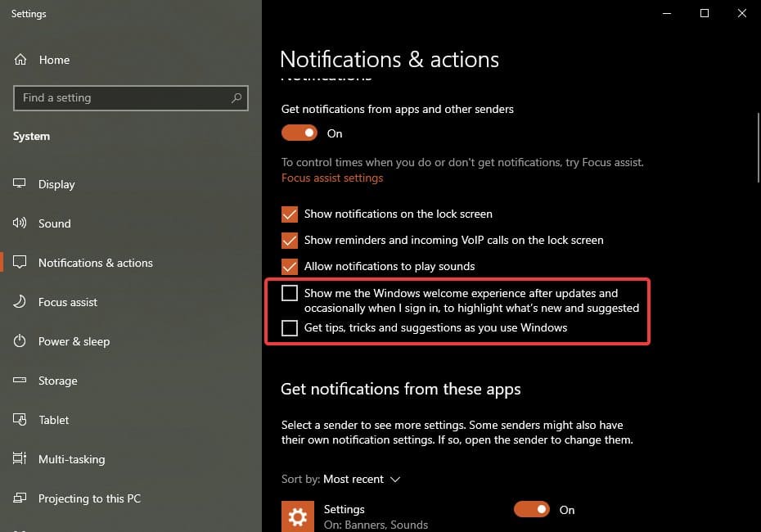
Task: Minimize the Settings window
Action: [x=667, y=14]
